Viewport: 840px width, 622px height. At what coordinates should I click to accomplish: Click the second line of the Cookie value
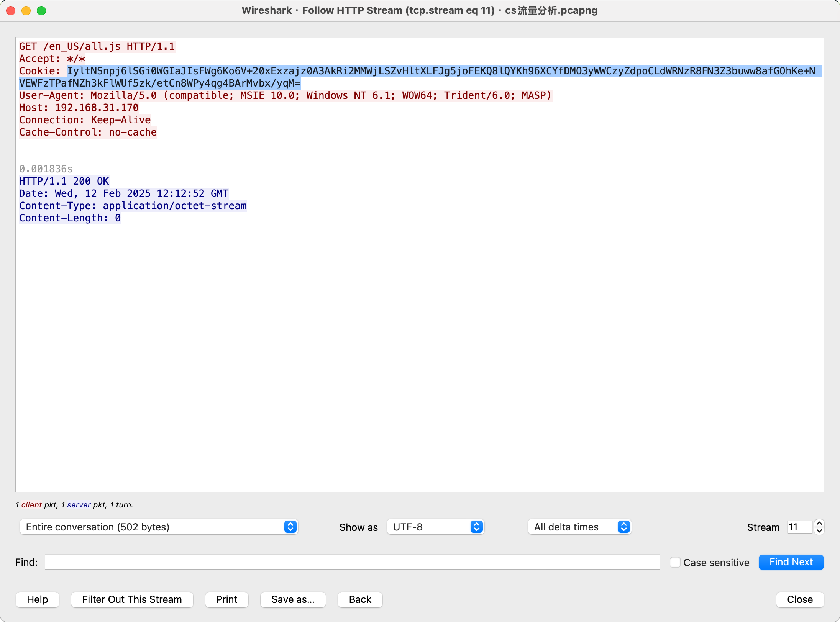pos(160,83)
